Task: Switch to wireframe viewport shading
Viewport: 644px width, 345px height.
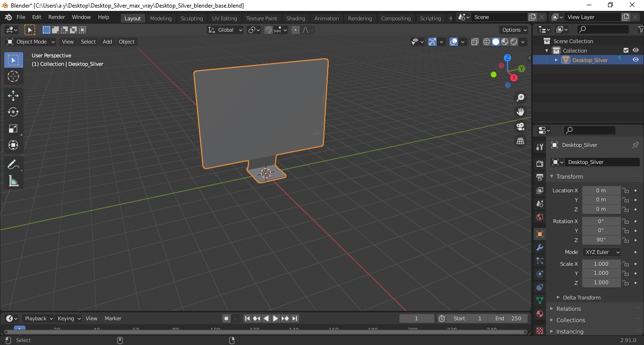Action: pos(486,42)
